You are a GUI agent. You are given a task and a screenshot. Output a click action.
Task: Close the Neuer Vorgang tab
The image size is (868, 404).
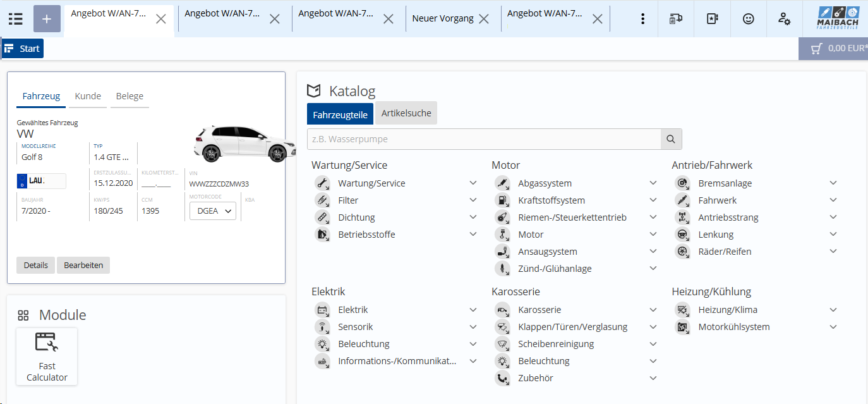pos(484,19)
